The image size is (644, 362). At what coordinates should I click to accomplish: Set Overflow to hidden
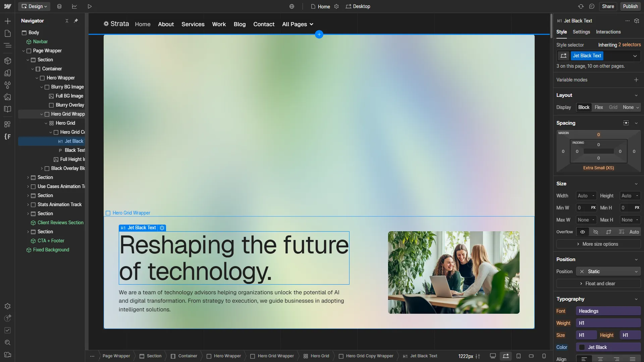pos(595,232)
